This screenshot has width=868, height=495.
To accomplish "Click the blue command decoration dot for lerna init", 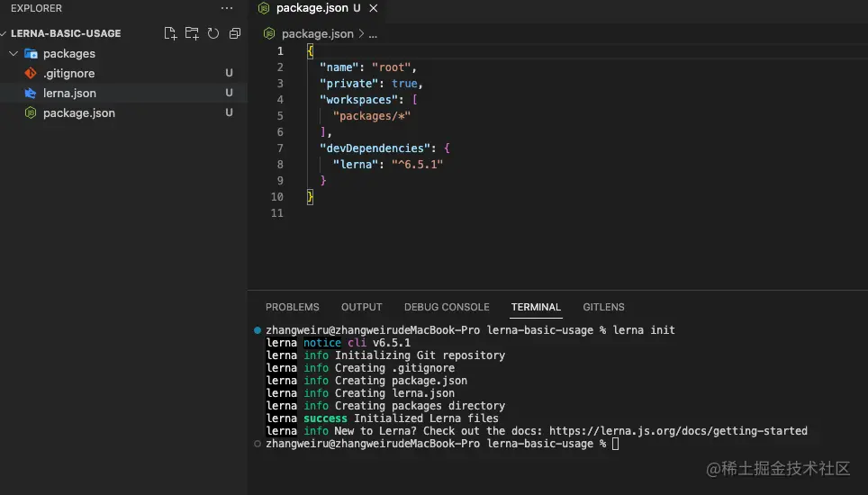I will pyautogui.click(x=258, y=330).
